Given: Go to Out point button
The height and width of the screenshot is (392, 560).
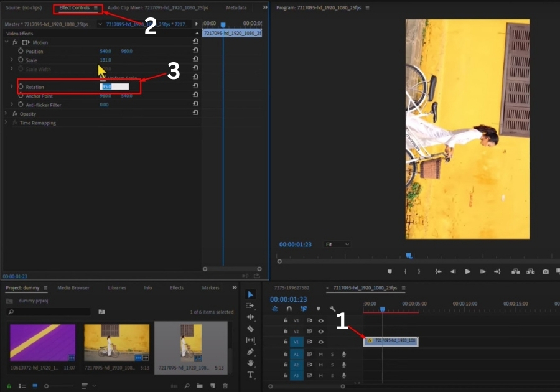Looking at the screenshot, I should [x=497, y=272].
